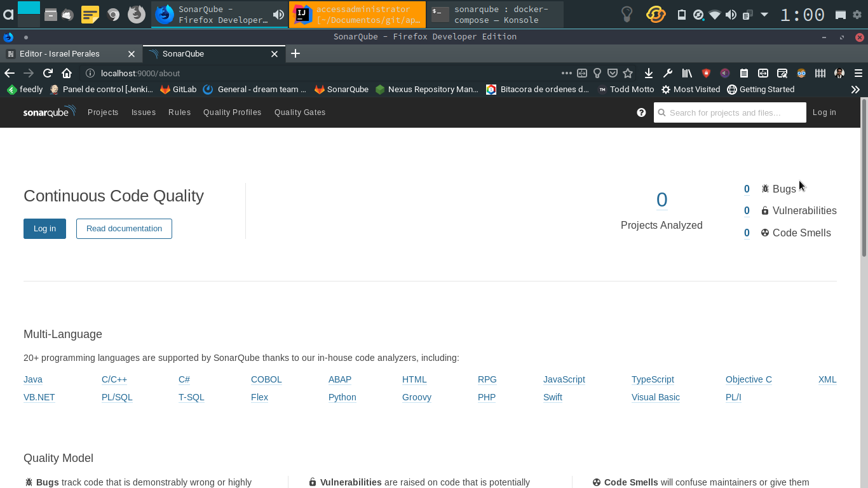Viewport: 868px width, 488px height.
Task: Switch to Editor - Israel Perales tab
Action: [71, 54]
